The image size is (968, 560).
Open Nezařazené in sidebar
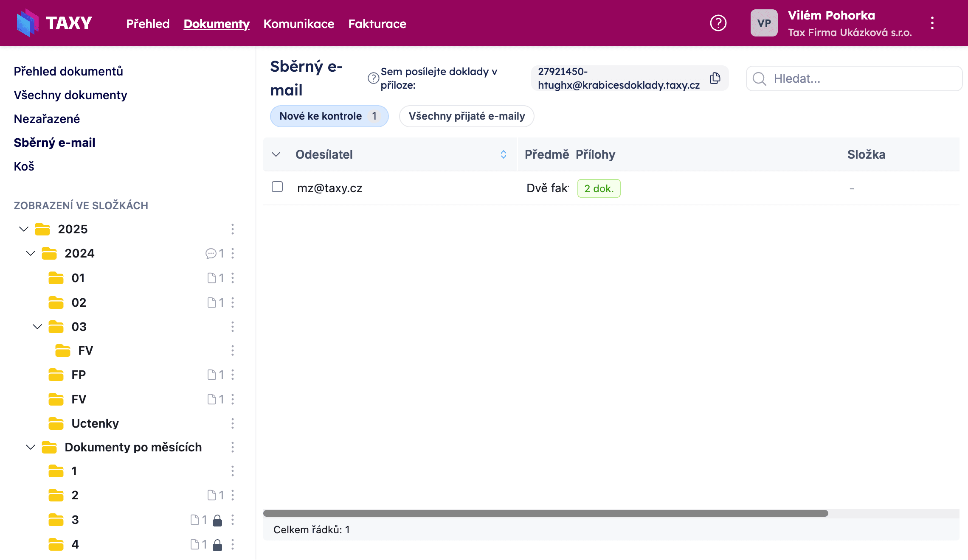pos(47,119)
